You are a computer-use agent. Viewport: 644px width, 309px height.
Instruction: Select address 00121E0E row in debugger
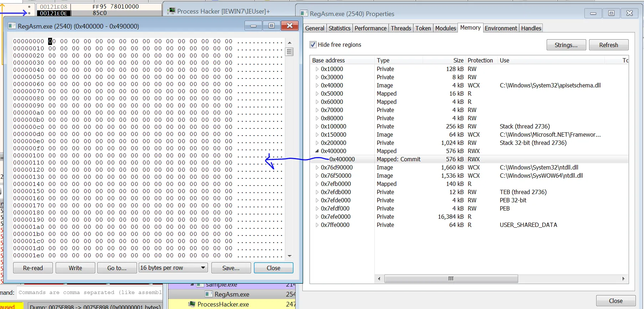point(99,13)
